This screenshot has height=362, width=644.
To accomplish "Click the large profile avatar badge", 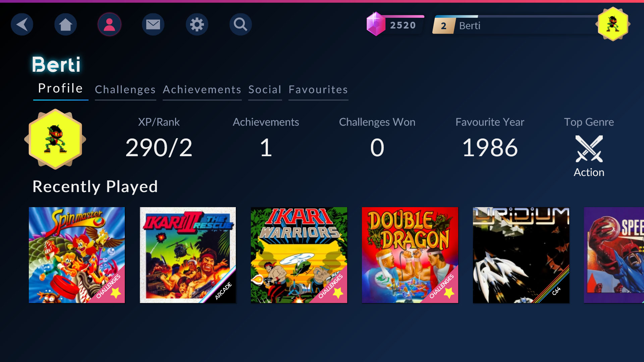I will coord(55,139).
